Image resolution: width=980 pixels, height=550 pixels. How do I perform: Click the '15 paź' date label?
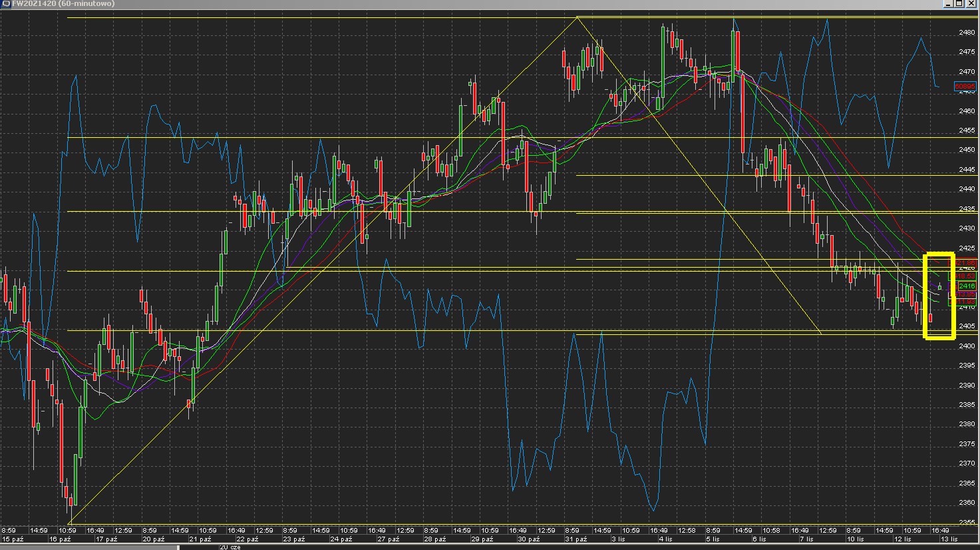click(x=12, y=539)
